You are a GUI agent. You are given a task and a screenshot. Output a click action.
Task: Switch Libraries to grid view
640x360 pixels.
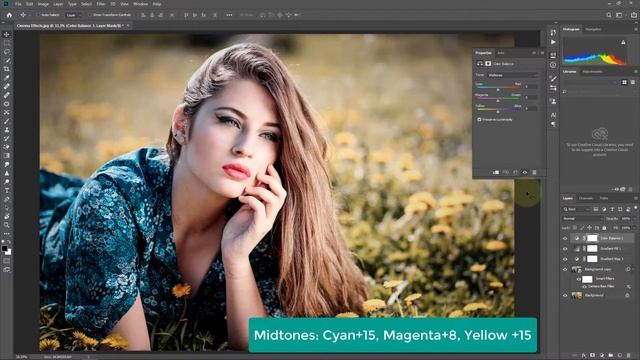pos(624,82)
